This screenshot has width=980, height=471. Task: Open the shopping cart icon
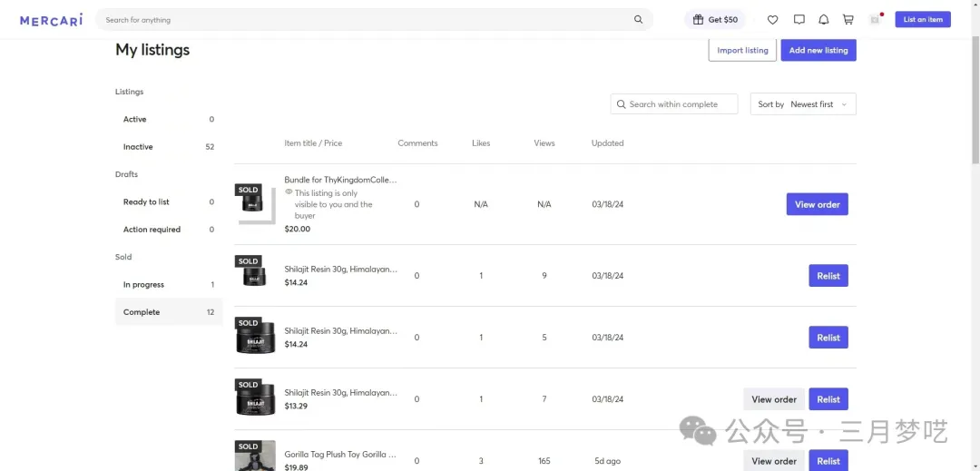(x=848, y=19)
